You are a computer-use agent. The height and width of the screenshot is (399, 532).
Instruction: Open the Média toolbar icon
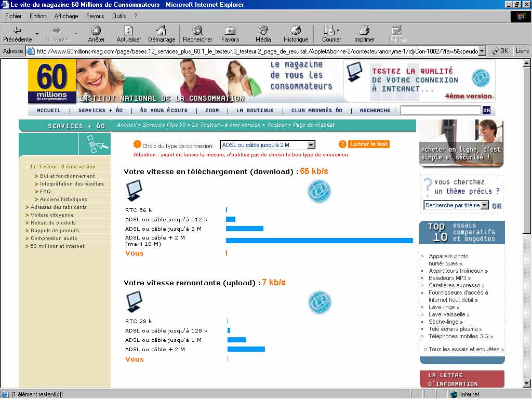tap(263, 31)
